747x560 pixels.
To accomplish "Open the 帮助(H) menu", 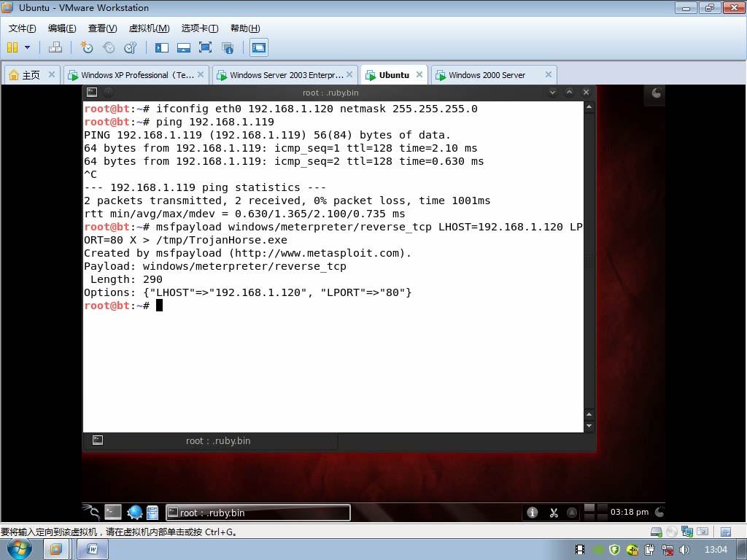I will 245,28.
